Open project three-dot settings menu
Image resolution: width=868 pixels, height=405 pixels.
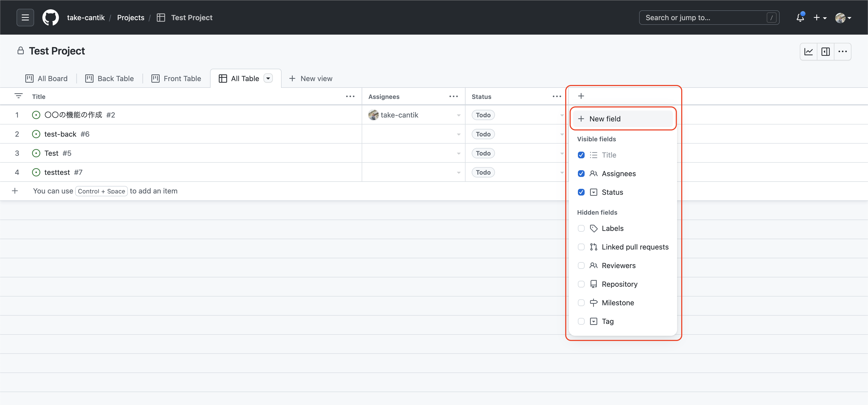point(842,52)
